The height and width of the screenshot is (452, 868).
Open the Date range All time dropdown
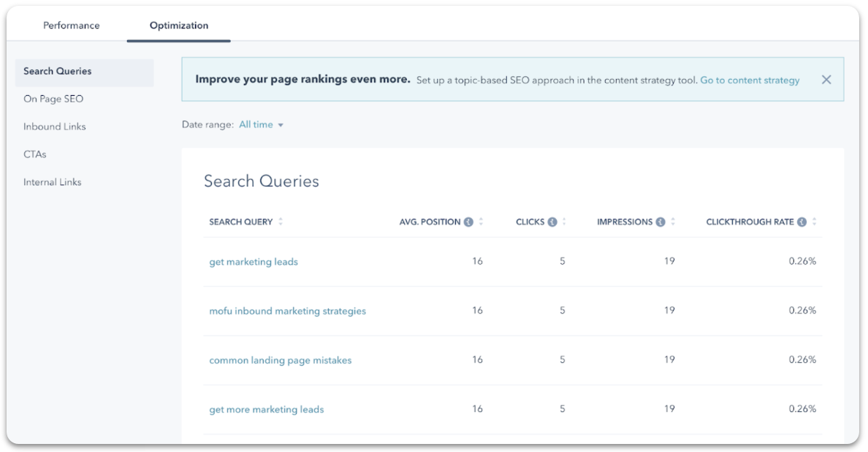coord(261,125)
